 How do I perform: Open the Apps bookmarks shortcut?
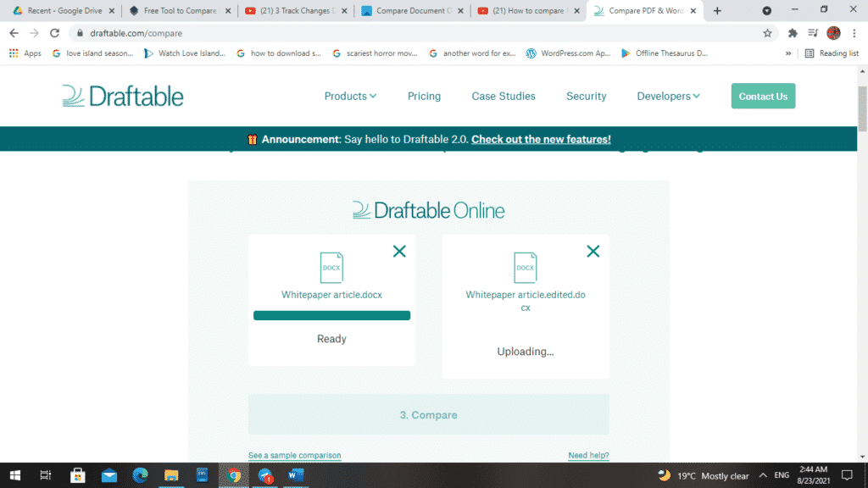(25, 53)
